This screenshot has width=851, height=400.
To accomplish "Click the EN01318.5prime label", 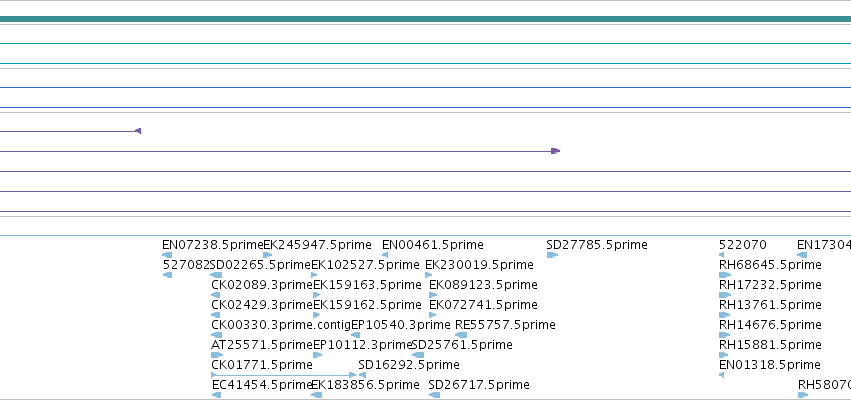I will (x=770, y=365).
